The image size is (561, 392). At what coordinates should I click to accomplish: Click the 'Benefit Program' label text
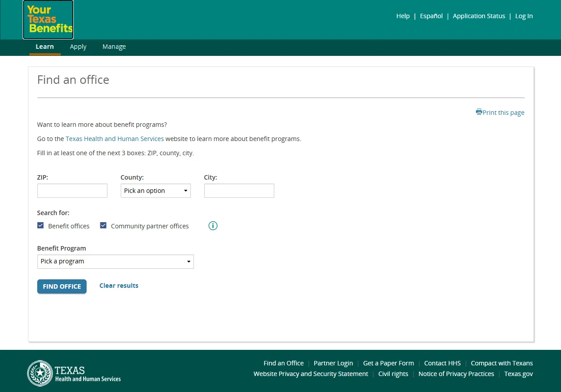tap(62, 248)
